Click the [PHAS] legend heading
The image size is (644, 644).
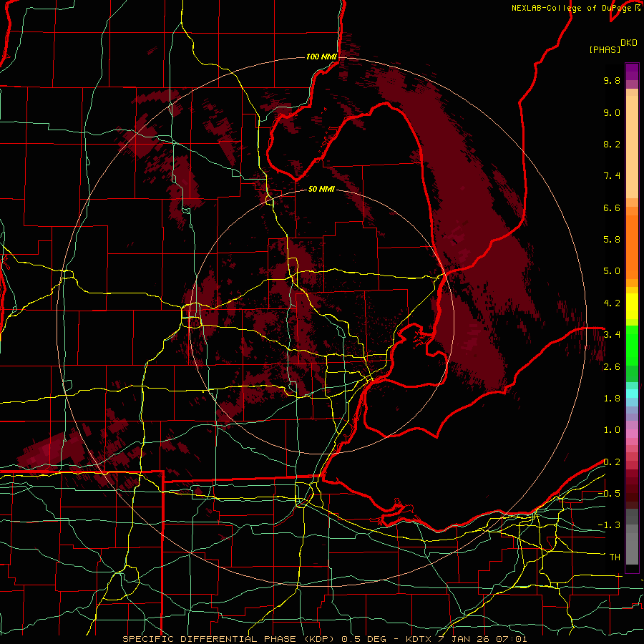pos(605,49)
